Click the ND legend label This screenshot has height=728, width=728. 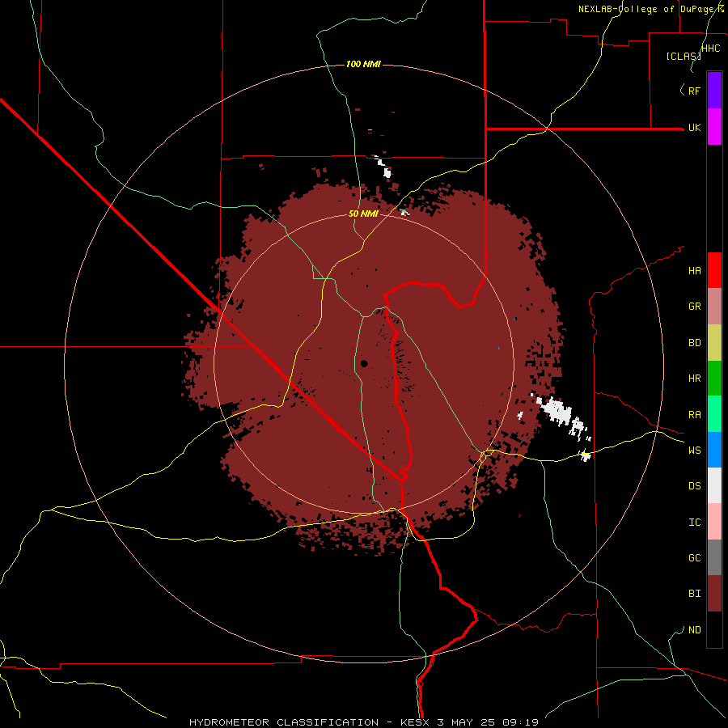[694, 629]
